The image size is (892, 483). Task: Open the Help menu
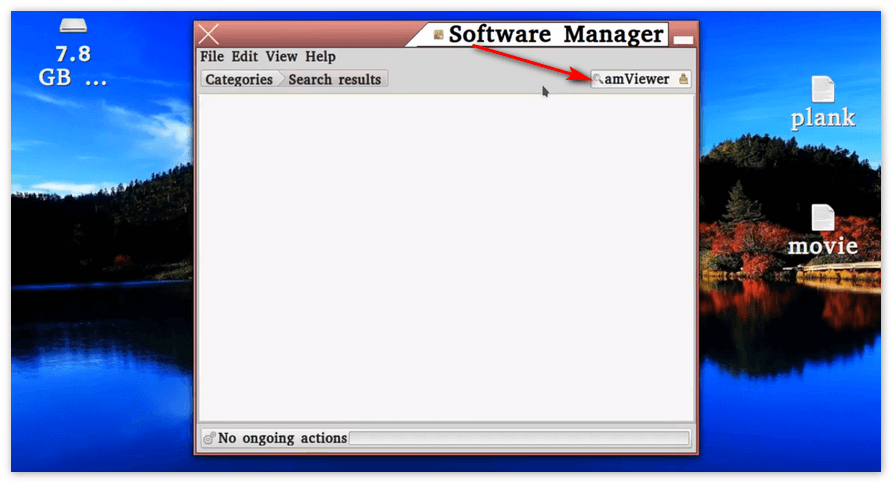321,57
